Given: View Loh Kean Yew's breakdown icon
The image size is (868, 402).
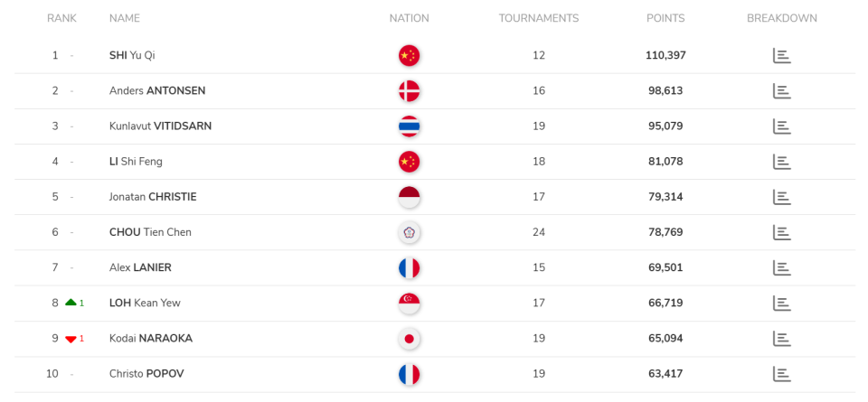Looking at the screenshot, I should [x=782, y=303].
